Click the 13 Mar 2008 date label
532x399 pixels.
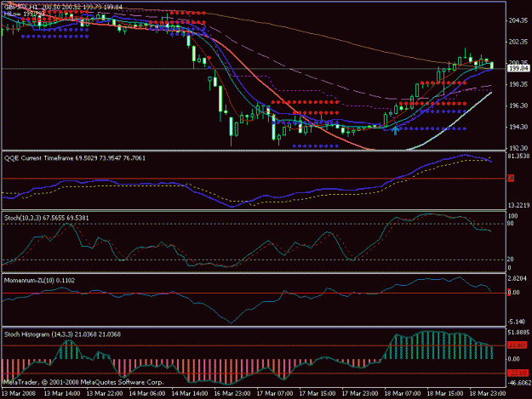19,394
